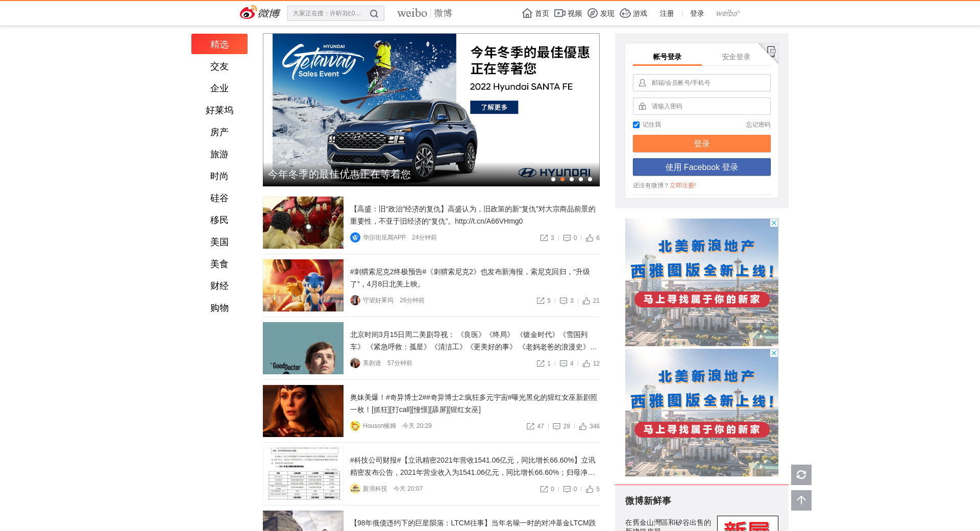Close the first real estate ad

pyautogui.click(x=774, y=223)
